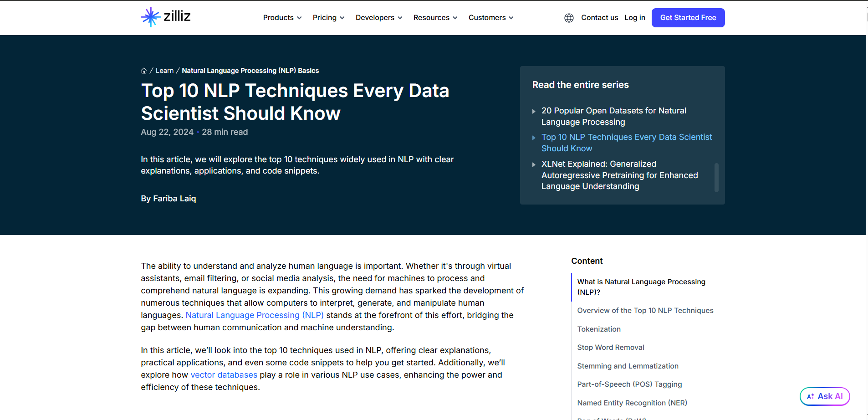Open the Contact us page
Screen dimensions: 868x420
pyautogui.click(x=599, y=18)
